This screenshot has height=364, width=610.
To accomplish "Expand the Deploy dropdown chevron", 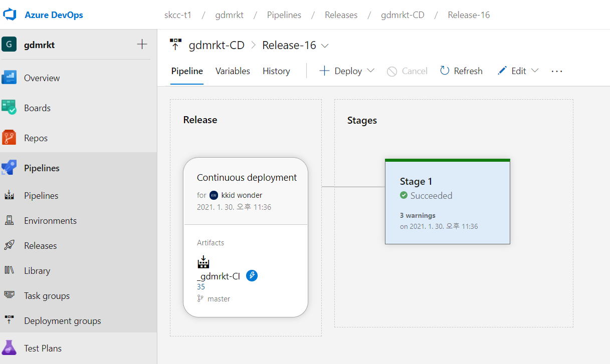I will click(371, 71).
